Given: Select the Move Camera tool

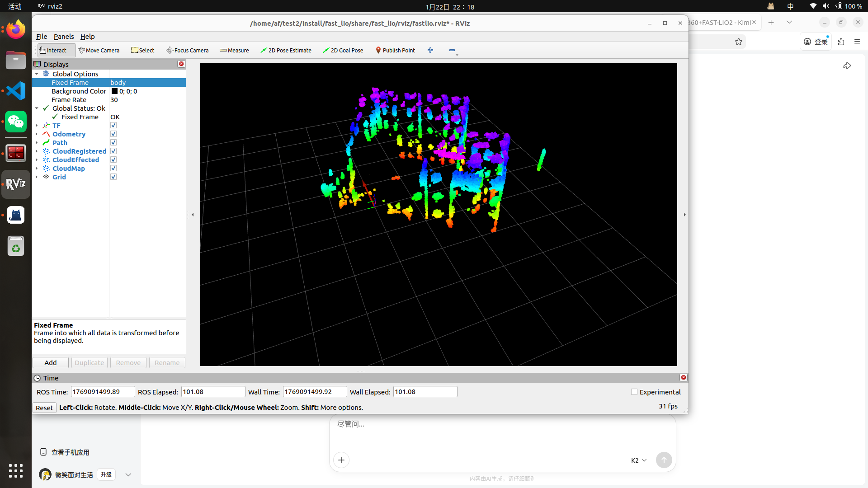Looking at the screenshot, I should point(99,50).
